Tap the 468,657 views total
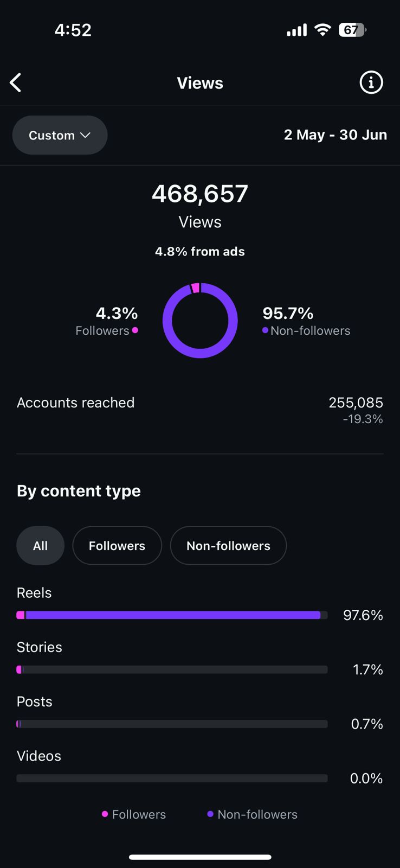 (200, 194)
